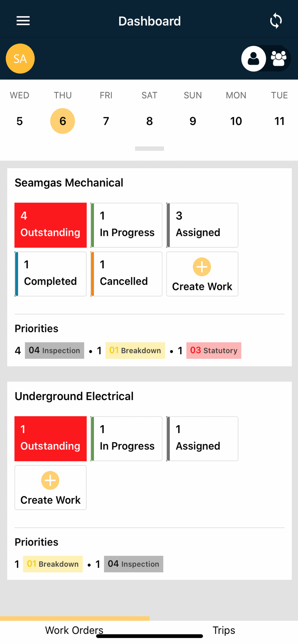
Task: Open 3 Assigned for Seamgas Mechanical
Action: (x=202, y=225)
